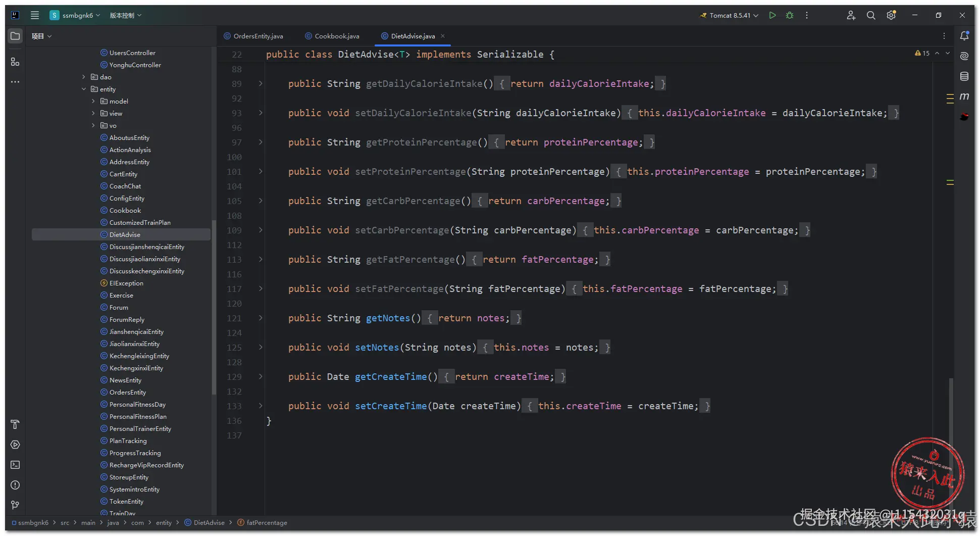Image resolution: width=980 pixels, height=536 pixels.
Task: Click src breadcrumb in navigation bar
Action: coord(65,522)
